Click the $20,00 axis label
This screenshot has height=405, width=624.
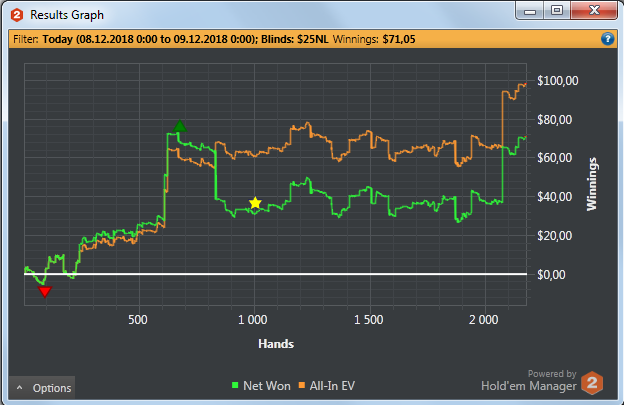pyautogui.click(x=554, y=236)
